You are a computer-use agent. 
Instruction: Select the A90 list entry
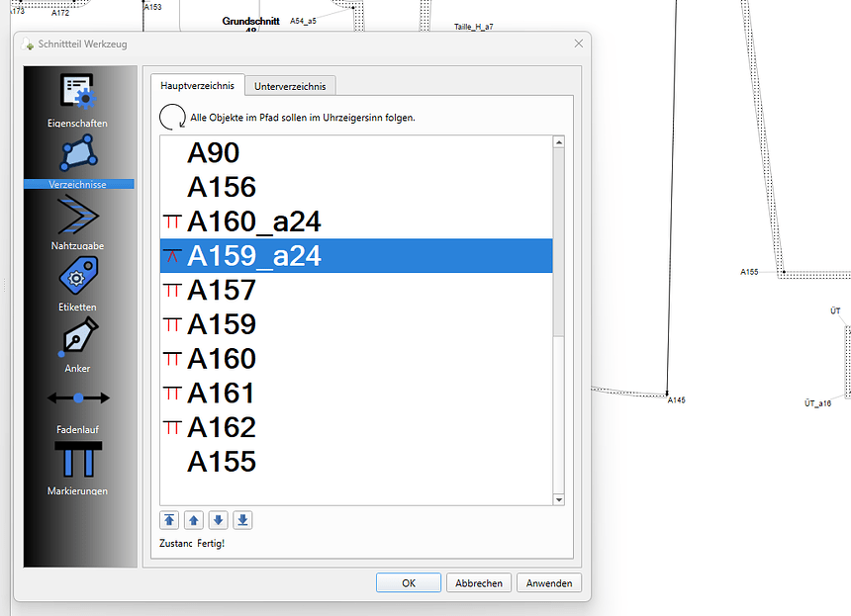(356, 153)
